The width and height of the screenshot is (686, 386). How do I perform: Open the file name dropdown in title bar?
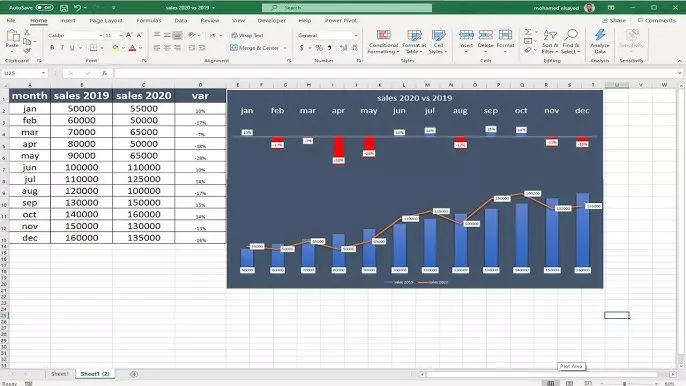214,8
